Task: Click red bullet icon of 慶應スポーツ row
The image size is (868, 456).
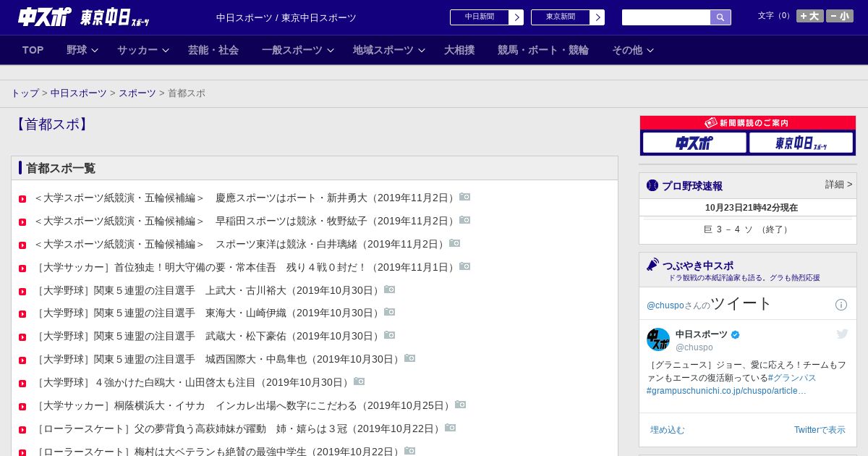Action: pos(22,199)
